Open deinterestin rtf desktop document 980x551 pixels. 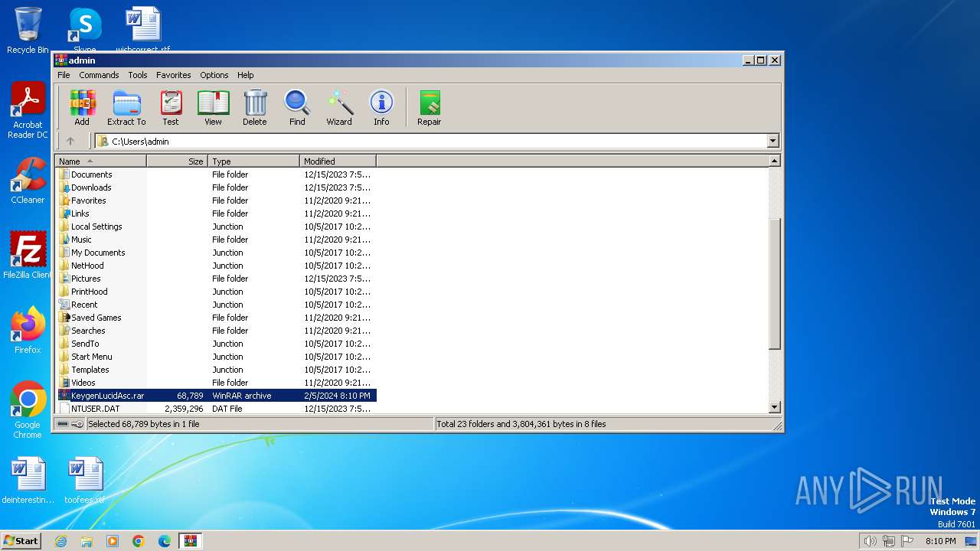coord(28,481)
